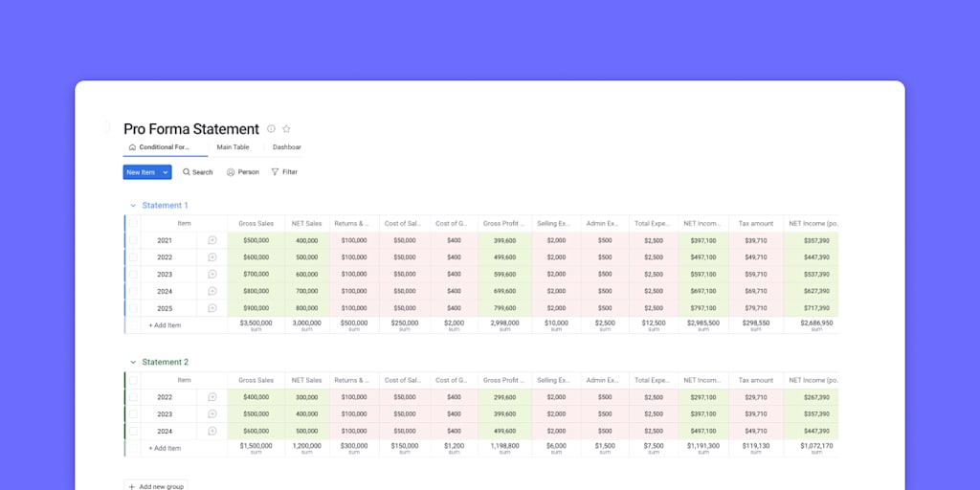Open conversation bubble for 2024 in Statement 1
This screenshot has height=490, width=980.
point(212,291)
